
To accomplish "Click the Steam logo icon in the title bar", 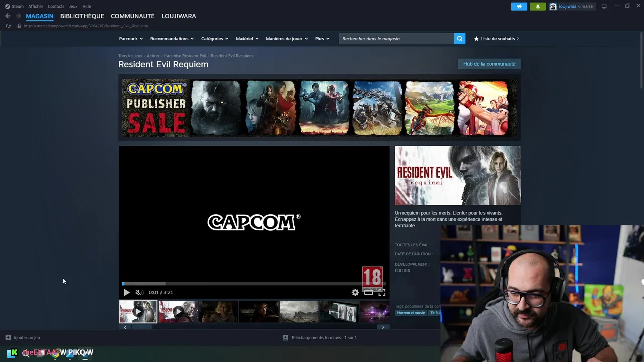I will [x=7, y=6].
